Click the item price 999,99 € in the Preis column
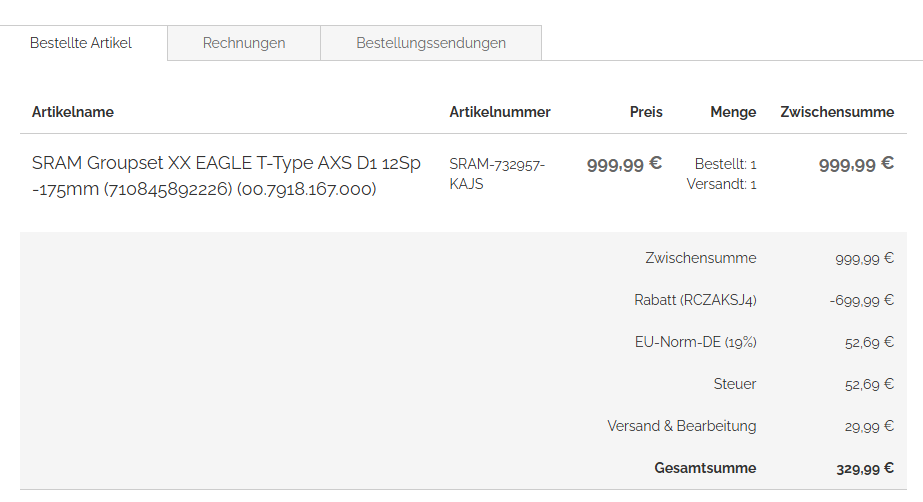The width and height of the screenshot is (923, 502). click(x=624, y=165)
